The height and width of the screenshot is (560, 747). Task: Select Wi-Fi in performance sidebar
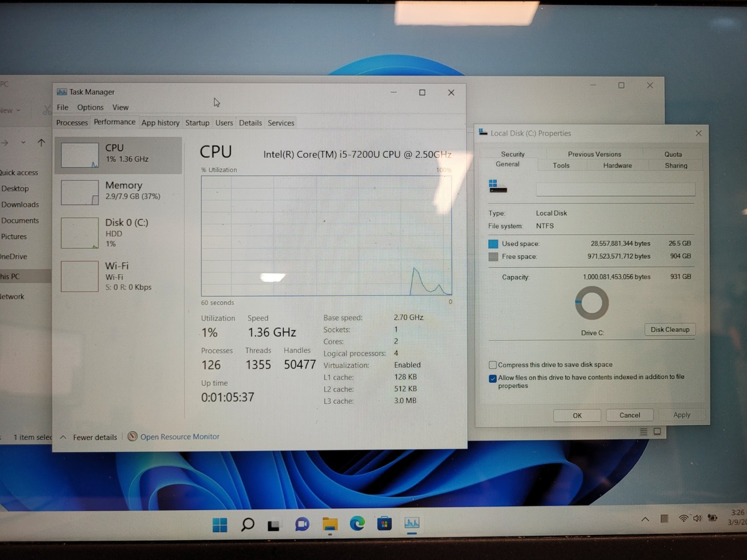[x=118, y=276]
